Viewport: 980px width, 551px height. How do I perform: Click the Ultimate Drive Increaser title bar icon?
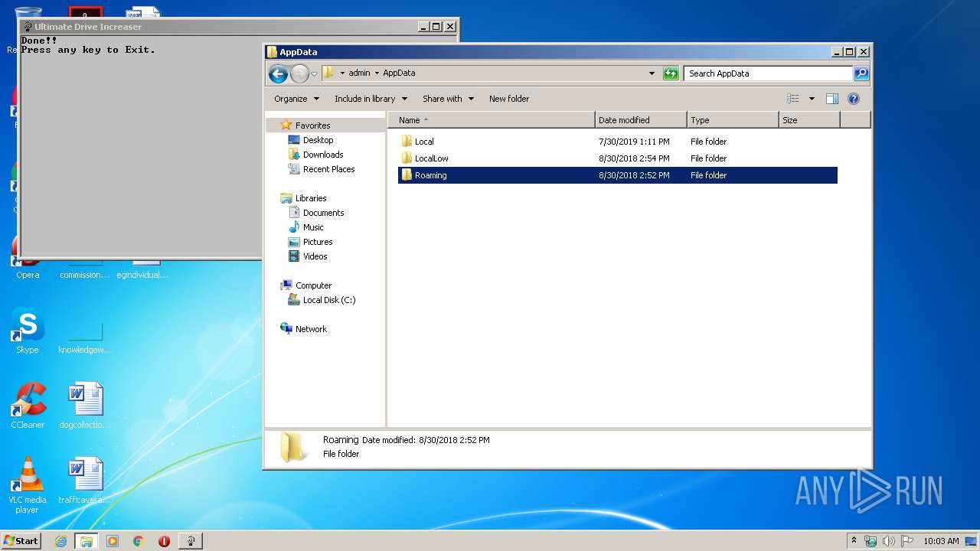pos(28,27)
